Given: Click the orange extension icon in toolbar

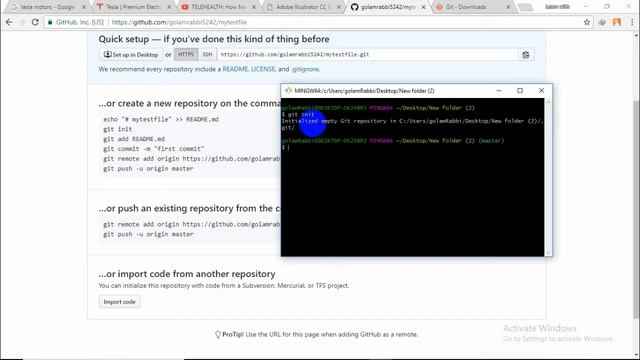Looking at the screenshot, I should tap(617, 22).
